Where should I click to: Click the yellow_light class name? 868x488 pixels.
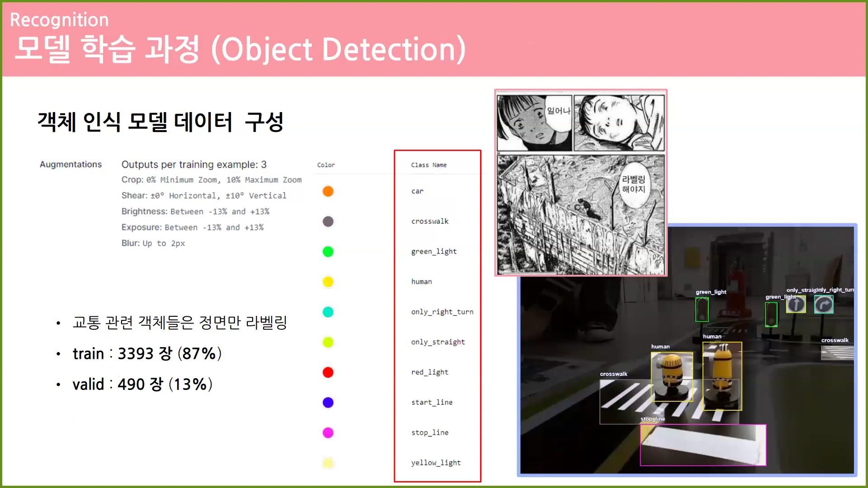[436, 463]
